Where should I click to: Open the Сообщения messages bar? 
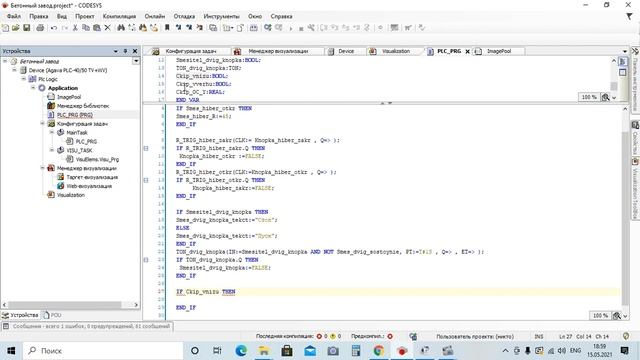pos(87,326)
